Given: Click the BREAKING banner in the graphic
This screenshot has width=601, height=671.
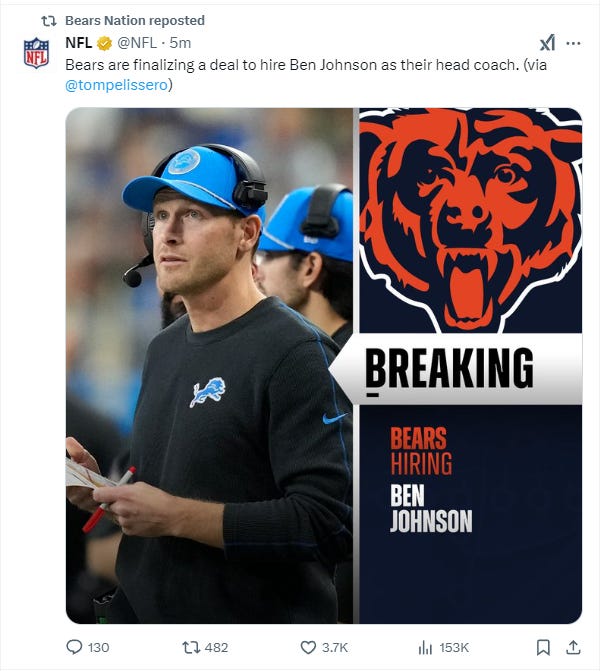Looking at the screenshot, I should pyautogui.click(x=456, y=369).
